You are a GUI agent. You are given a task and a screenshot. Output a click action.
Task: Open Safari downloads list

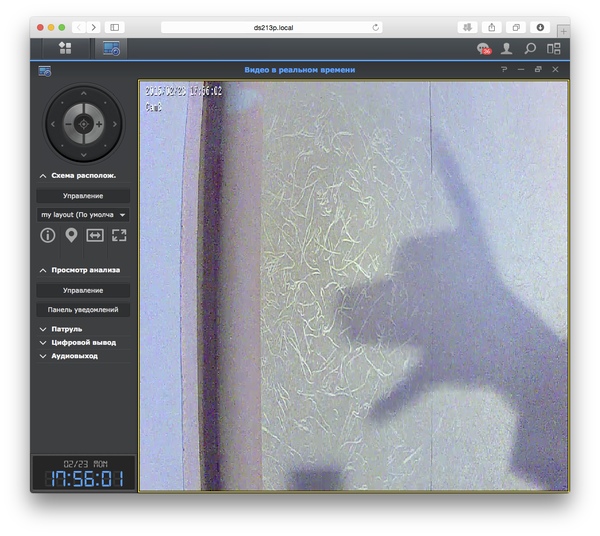click(x=540, y=28)
